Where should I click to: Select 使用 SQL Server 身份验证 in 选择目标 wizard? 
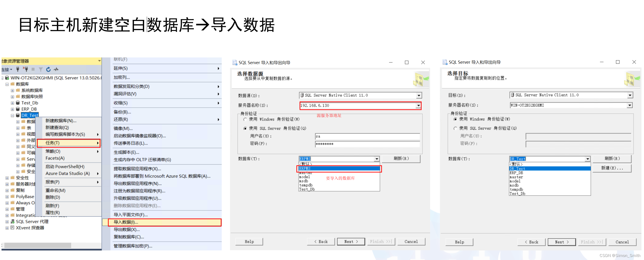455,128
